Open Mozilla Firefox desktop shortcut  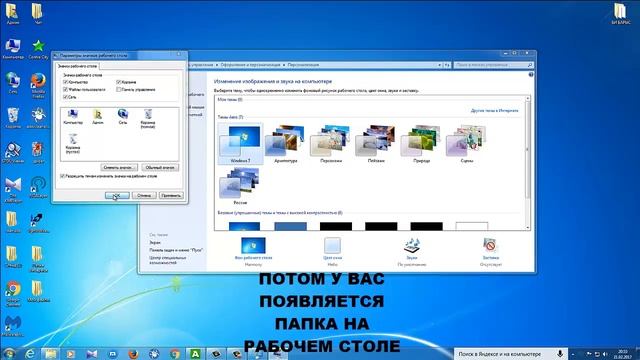pos(38,85)
